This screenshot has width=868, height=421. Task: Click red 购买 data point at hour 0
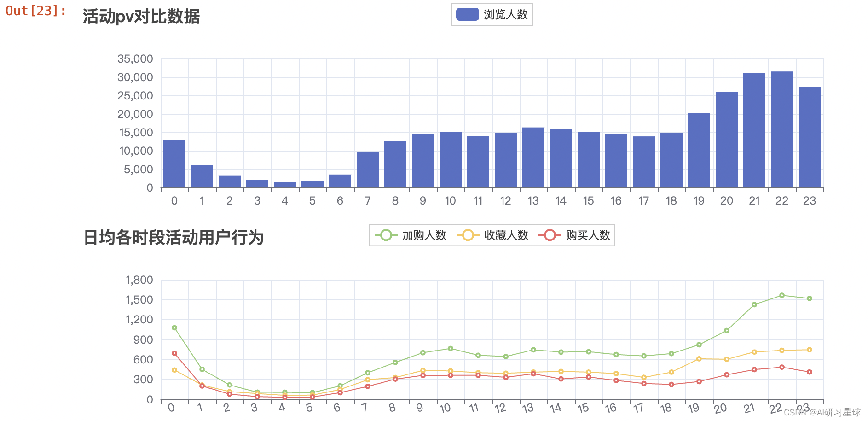(x=174, y=353)
